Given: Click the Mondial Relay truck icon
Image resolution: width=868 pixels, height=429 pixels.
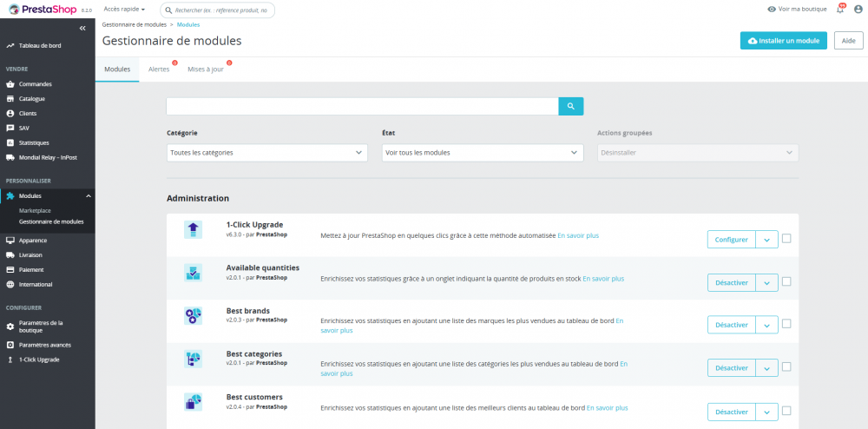Looking at the screenshot, I should [x=10, y=157].
